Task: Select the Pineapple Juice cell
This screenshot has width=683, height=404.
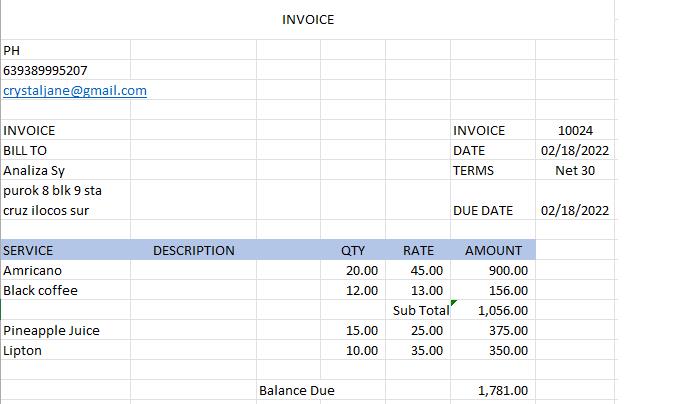Action: pyautogui.click(x=52, y=331)
